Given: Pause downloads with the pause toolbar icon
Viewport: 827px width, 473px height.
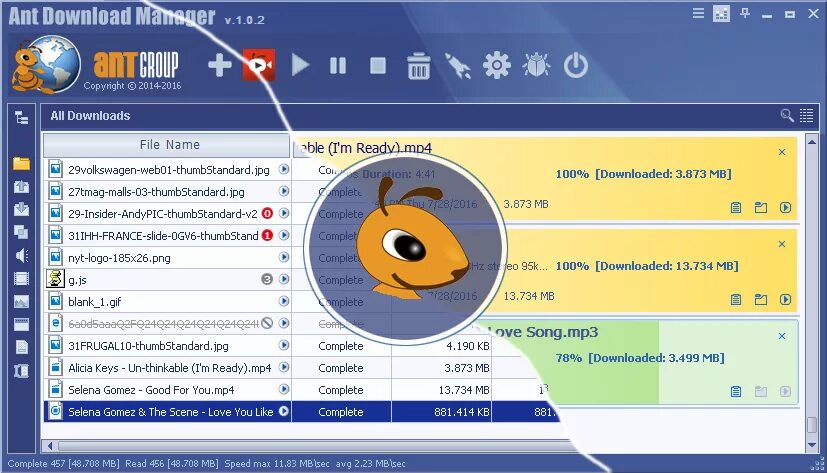Looking at the screenshot, I should tap(338, 65).
